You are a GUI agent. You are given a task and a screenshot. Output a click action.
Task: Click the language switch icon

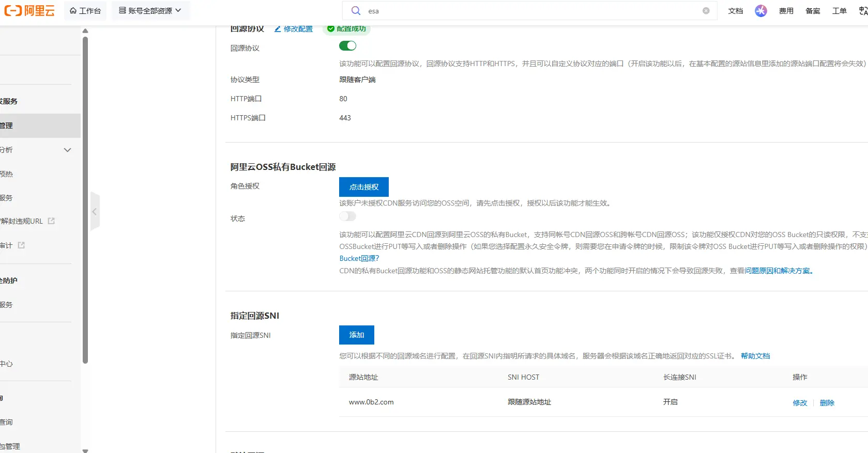point(863,11)
